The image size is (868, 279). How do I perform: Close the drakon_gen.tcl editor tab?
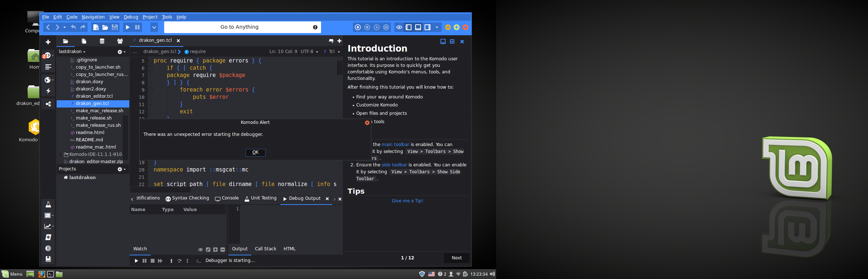point(178,41)
